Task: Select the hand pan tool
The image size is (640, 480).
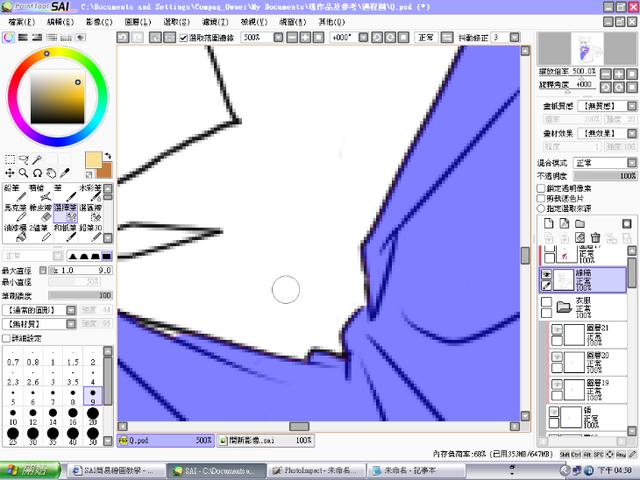Action: pos(51,173)
